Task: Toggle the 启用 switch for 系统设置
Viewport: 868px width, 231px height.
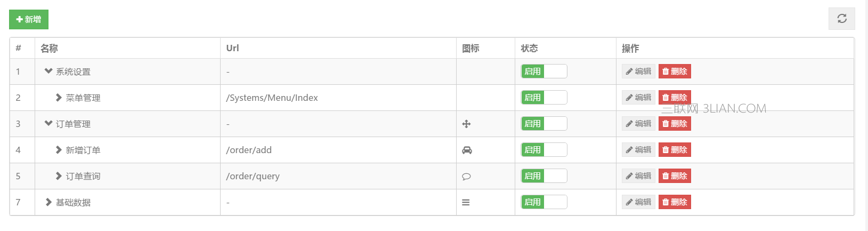Action: (543, 71)
